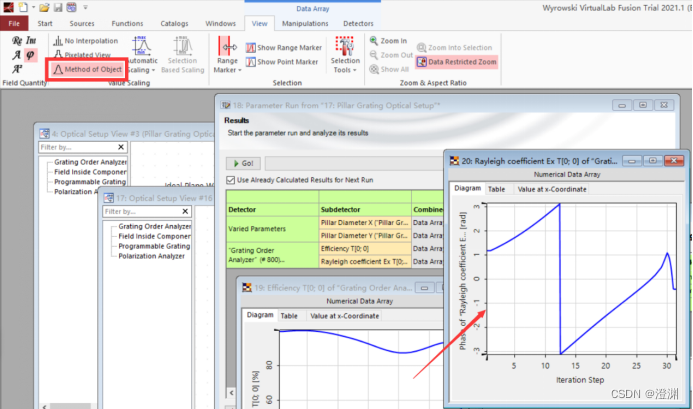Image resolution: width=693 pixels, height=409 pixels.
Task: Open Value at x-Coordinate tab in Efficiency window
Action: [x=344, y=316]
